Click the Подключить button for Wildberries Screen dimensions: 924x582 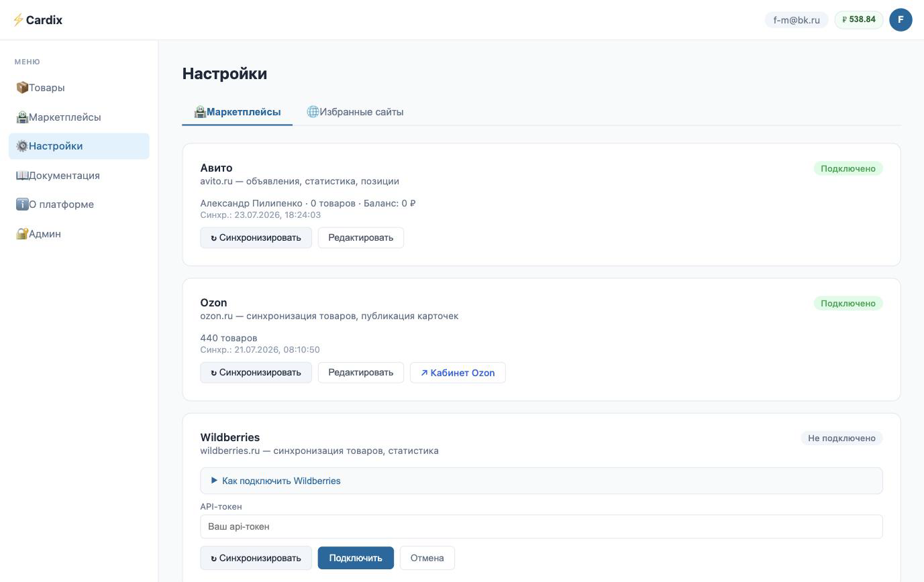click(x=356, y=558)
